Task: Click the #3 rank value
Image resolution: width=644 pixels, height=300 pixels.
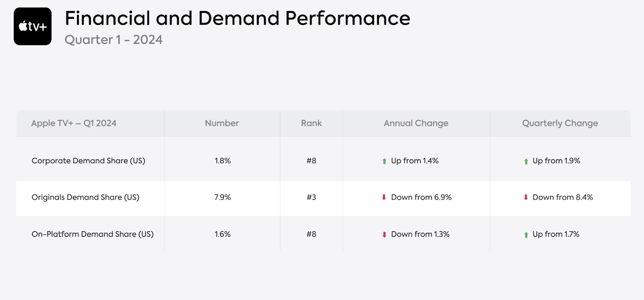Action: 311,197
